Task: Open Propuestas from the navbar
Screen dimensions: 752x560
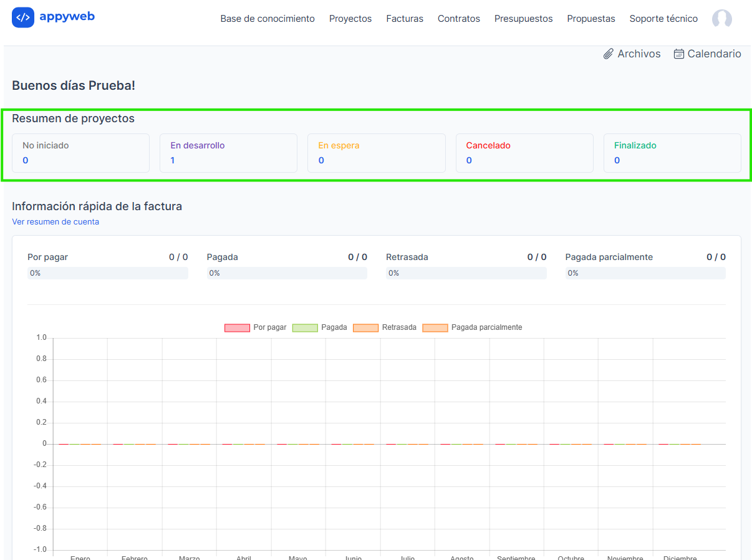Action: (x=591, y=19)
